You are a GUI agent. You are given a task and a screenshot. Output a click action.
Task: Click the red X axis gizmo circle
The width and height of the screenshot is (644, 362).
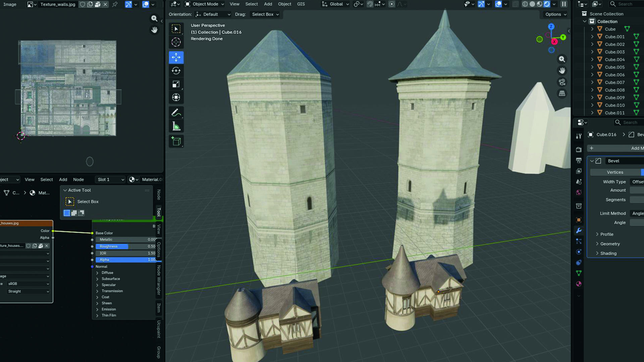pyautogui.click(x=554, y=42)
